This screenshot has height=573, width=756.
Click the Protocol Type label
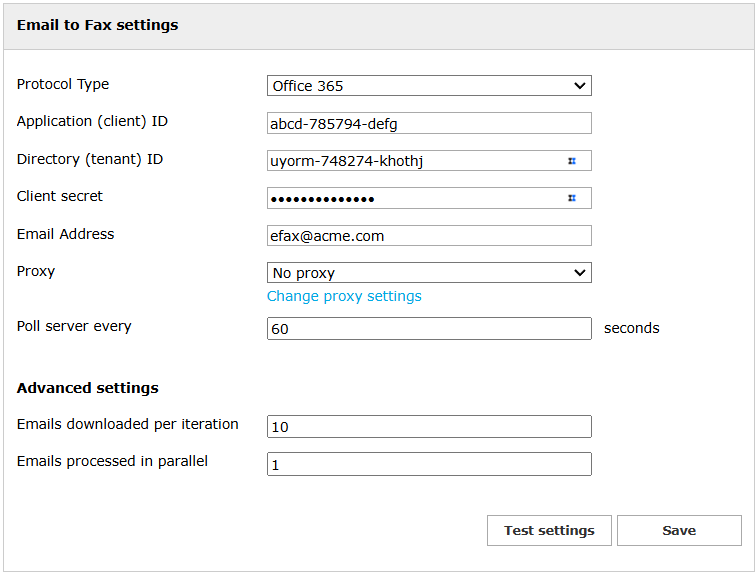[63, 84]
